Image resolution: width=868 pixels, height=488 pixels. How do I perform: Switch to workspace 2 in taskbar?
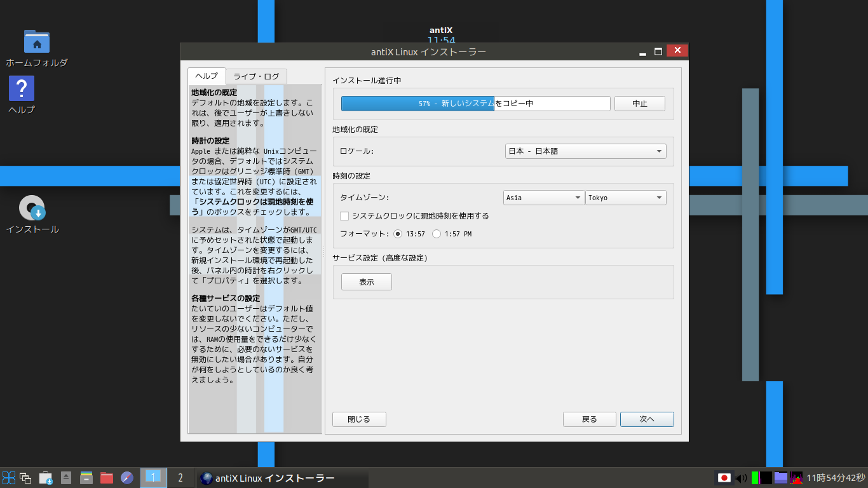click(x=180, y=478)
